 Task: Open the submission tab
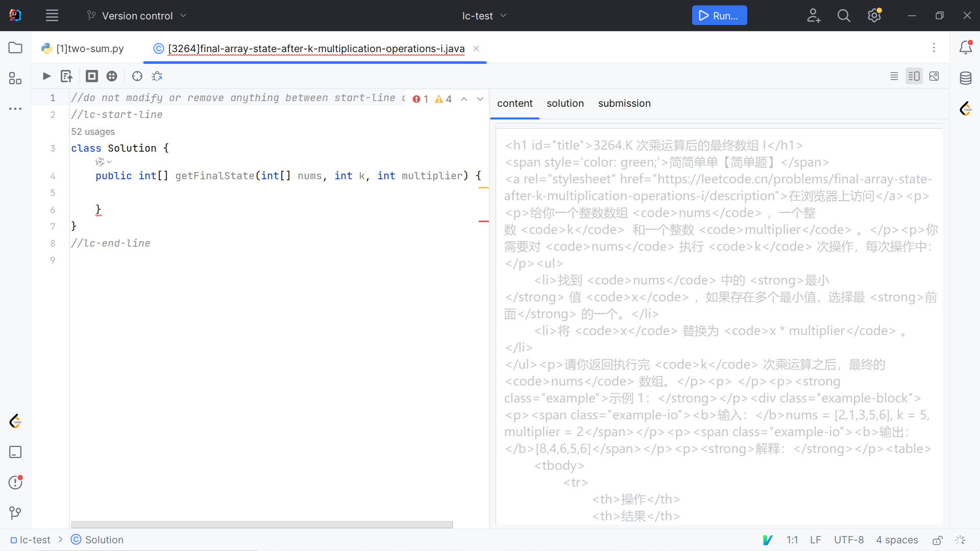pos(624,103)
